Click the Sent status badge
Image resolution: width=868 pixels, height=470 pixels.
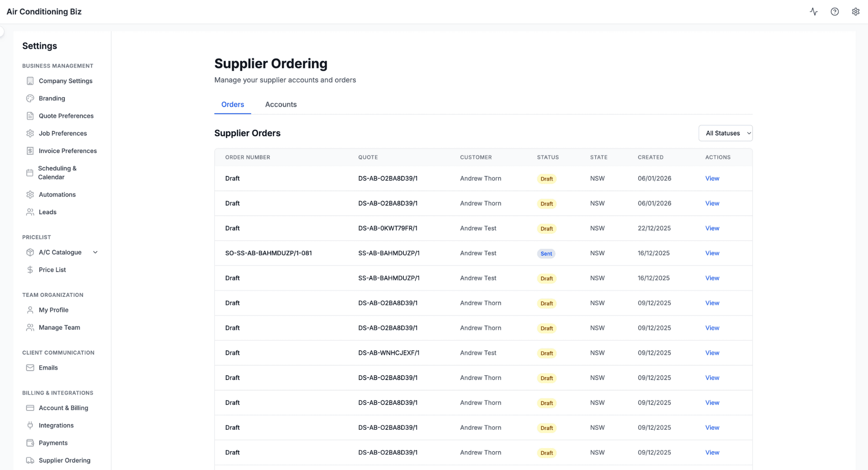[x=546, y=253]
